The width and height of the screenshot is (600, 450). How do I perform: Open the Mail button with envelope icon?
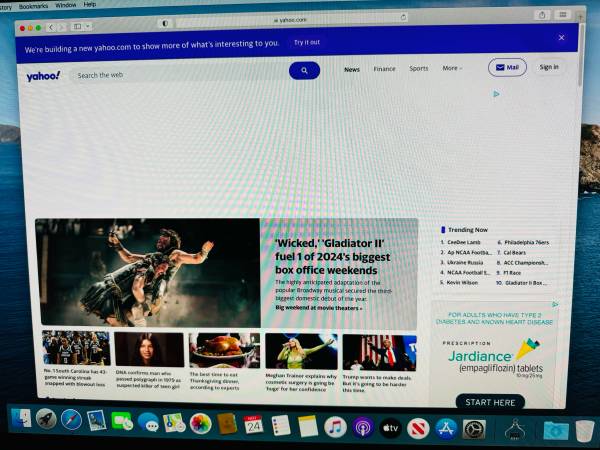(507, 67)
